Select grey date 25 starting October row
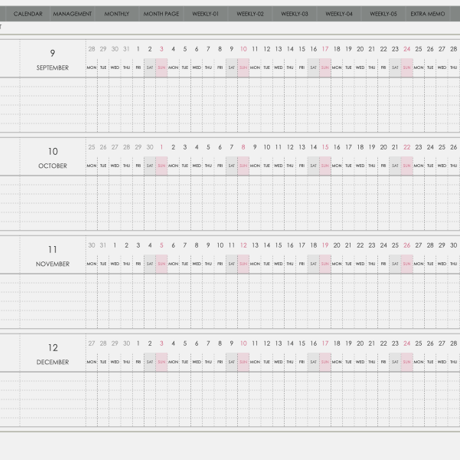460x460 pixels. coord(91,147)
